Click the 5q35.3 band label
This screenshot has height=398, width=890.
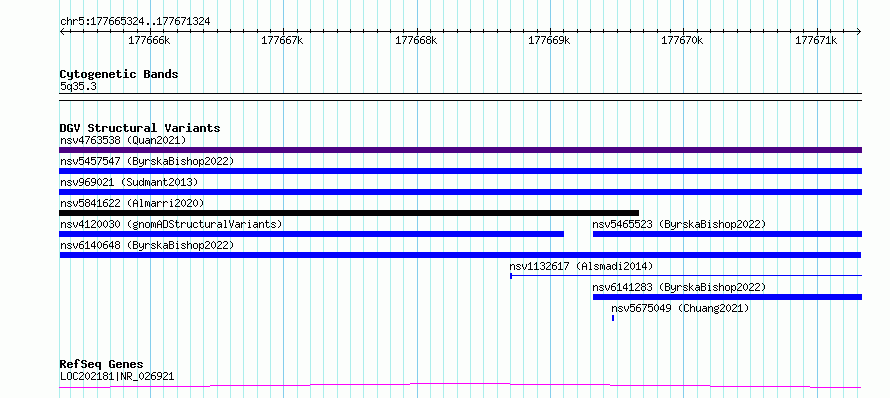pyautogui.click(x=78, y=87)
